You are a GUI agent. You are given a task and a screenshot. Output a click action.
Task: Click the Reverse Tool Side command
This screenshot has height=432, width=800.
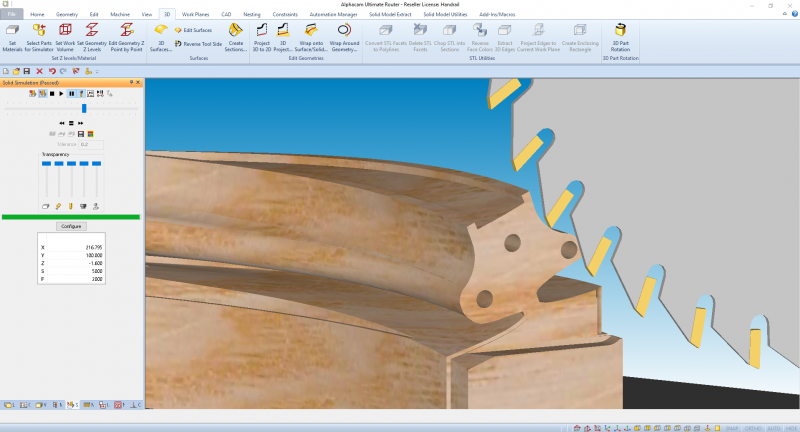click(x=197, y=44)
